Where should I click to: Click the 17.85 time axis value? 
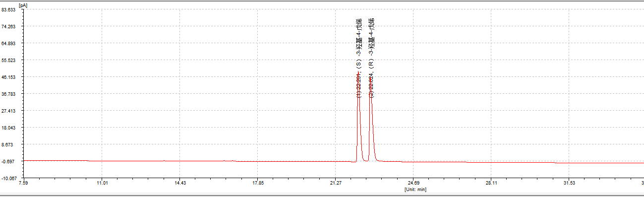[257, 184]
